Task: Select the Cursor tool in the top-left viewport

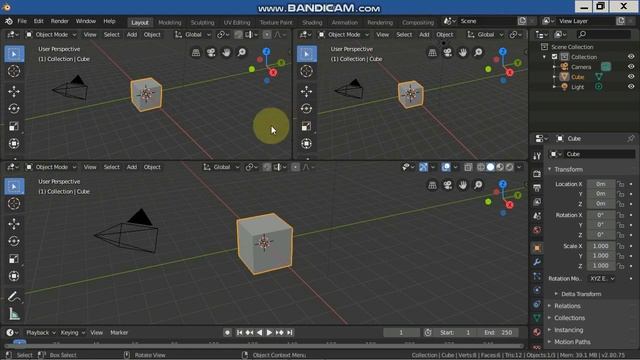Action: 14,71
